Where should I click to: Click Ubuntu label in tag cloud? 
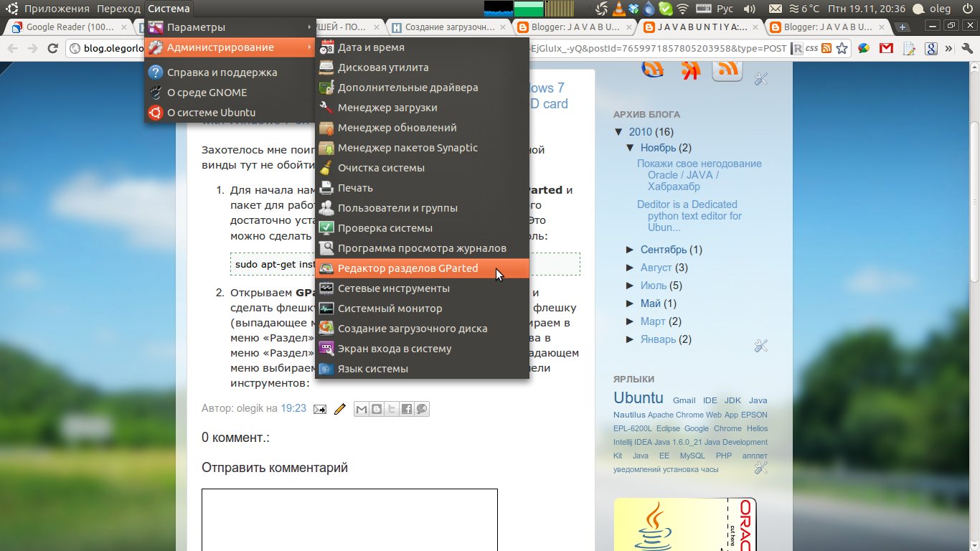pyautogui.click(x=639, y=397)
